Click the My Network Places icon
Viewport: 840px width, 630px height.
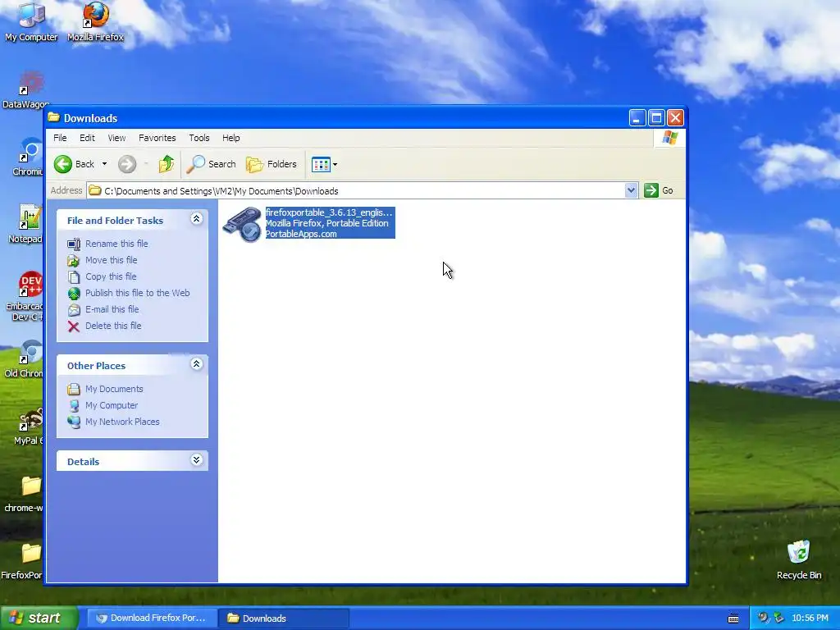pos(74,422)
